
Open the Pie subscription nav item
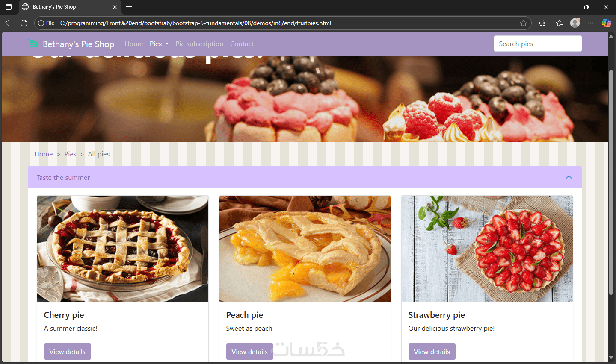(199, 44)
